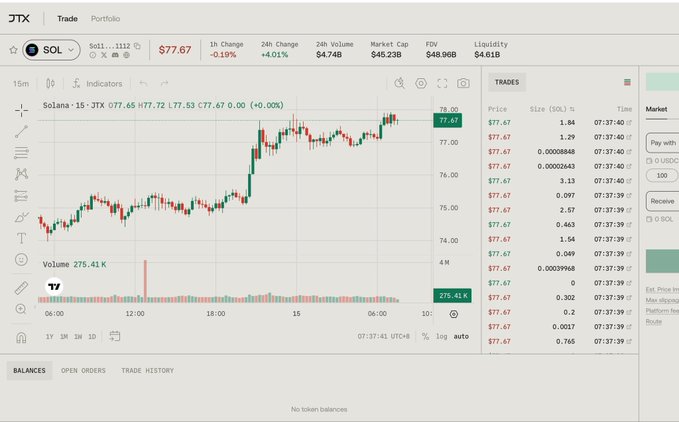This screenshot has width=679, height=422.
Task: Click the Route label in order panel
Action: [x=653, y=322]
